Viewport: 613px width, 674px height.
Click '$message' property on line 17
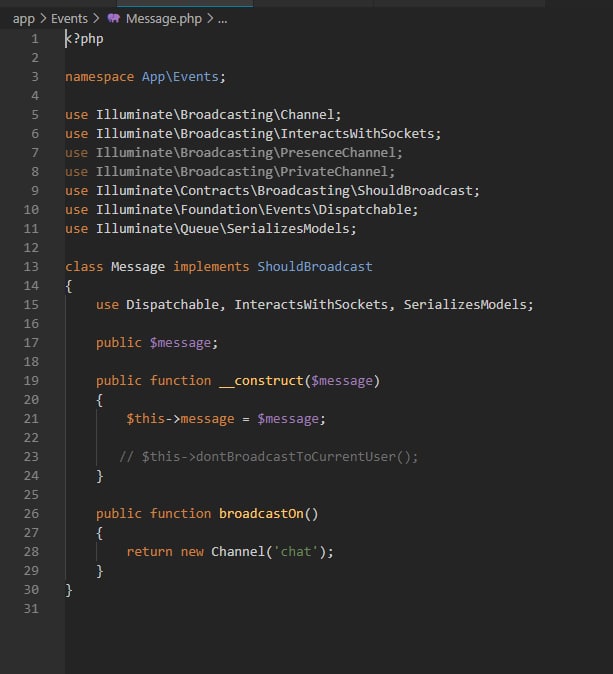click(x=180, y=343)
